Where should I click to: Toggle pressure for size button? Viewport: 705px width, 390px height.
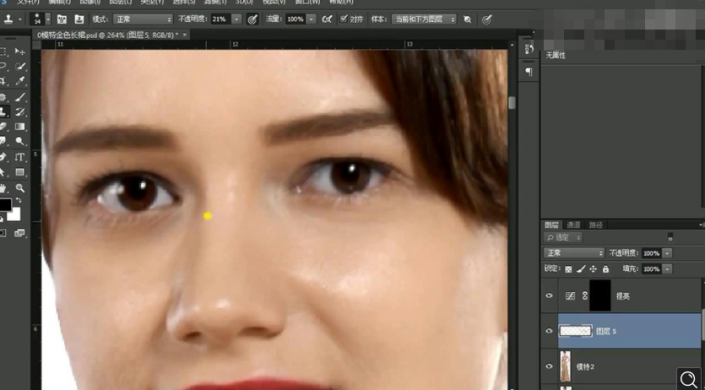tap(486, 19)
